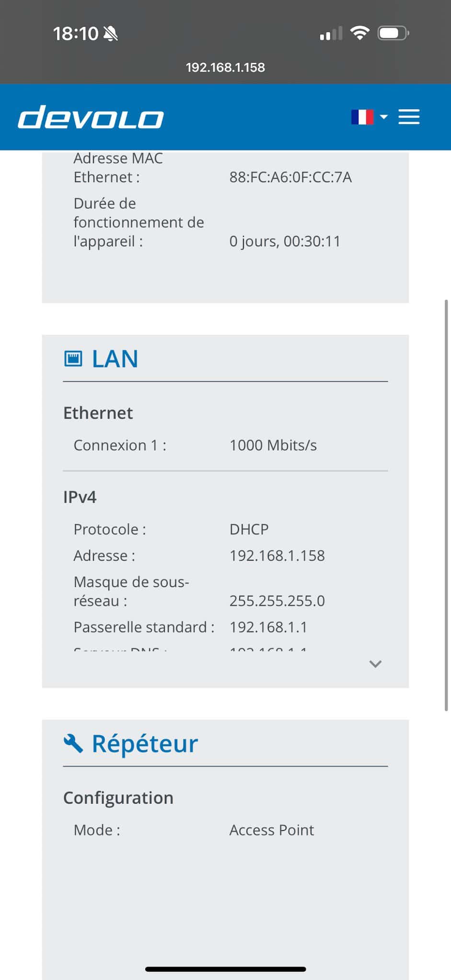Expand the LAN card chevron
451x980 pixels.
[x=375, y=664]
